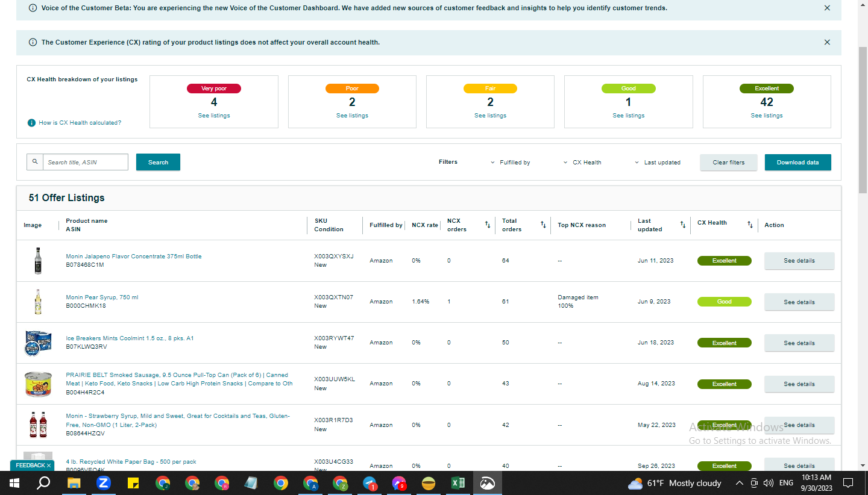Sort listings by Last updated column
This screenshot has height=495, width=868.
(683, 225)
